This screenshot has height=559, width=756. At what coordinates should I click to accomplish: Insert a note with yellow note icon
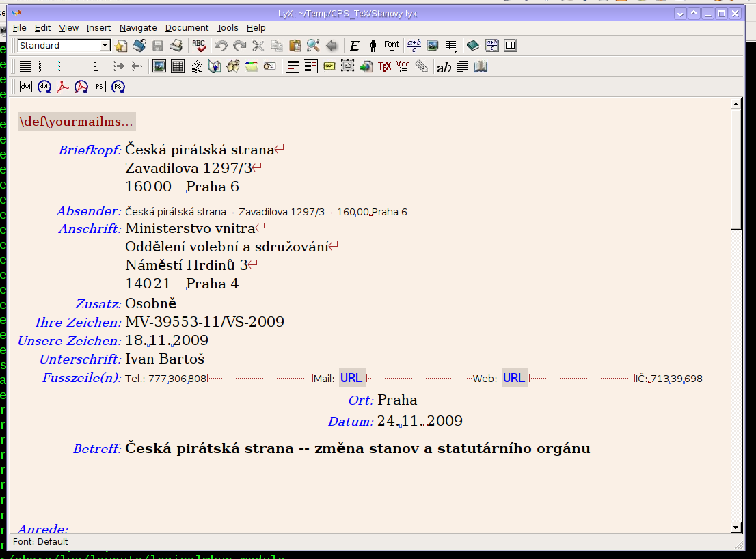pyautogui.click(x=329, y=66)
